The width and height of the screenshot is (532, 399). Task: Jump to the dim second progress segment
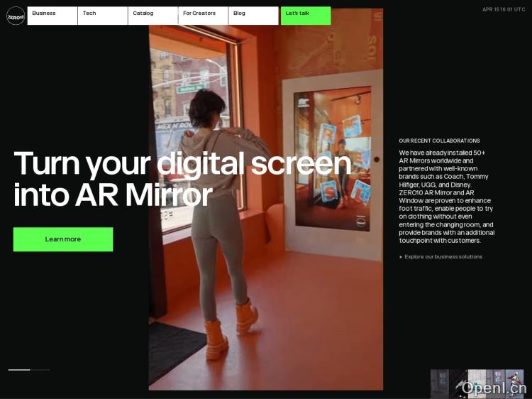pyautogui.click(x=40, y=370)
